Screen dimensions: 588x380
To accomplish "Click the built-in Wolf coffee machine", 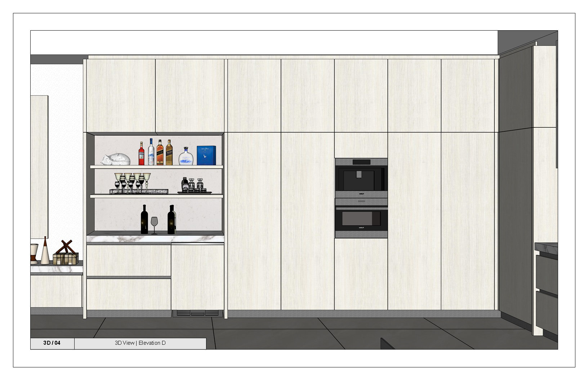I will pos(361,178).
